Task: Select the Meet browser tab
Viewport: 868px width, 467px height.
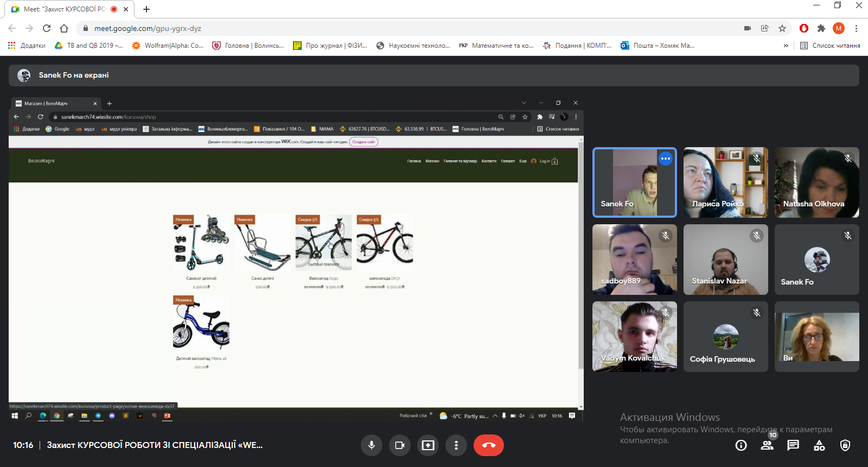Action: coord(65,9)
